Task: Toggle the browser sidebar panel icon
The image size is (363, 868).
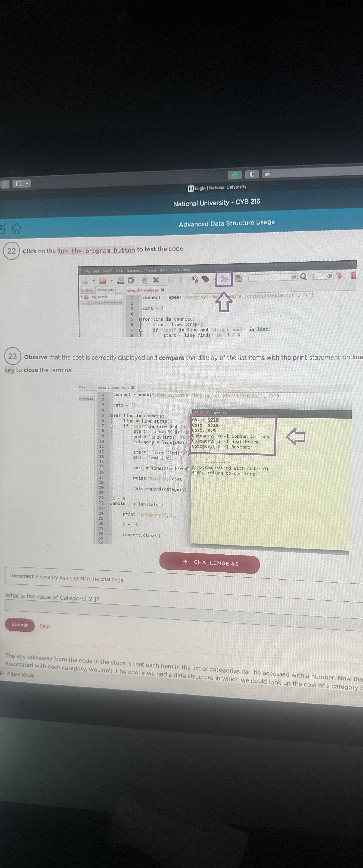Action: [19, 184]
